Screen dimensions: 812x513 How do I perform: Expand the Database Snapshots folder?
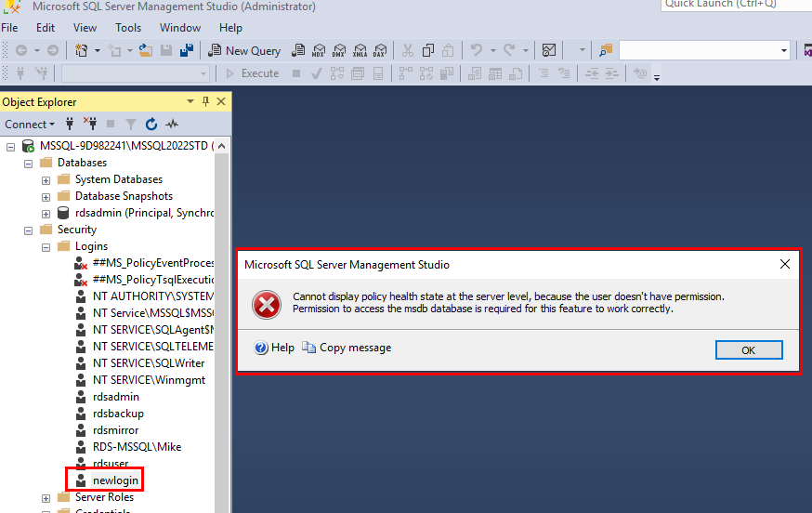(x=46, y=197)
